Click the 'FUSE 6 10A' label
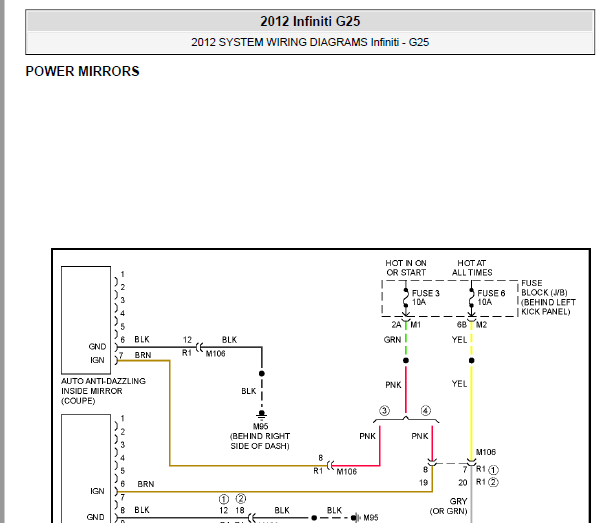Viewport: 602px width, 523px height. (x=491, y=298)
